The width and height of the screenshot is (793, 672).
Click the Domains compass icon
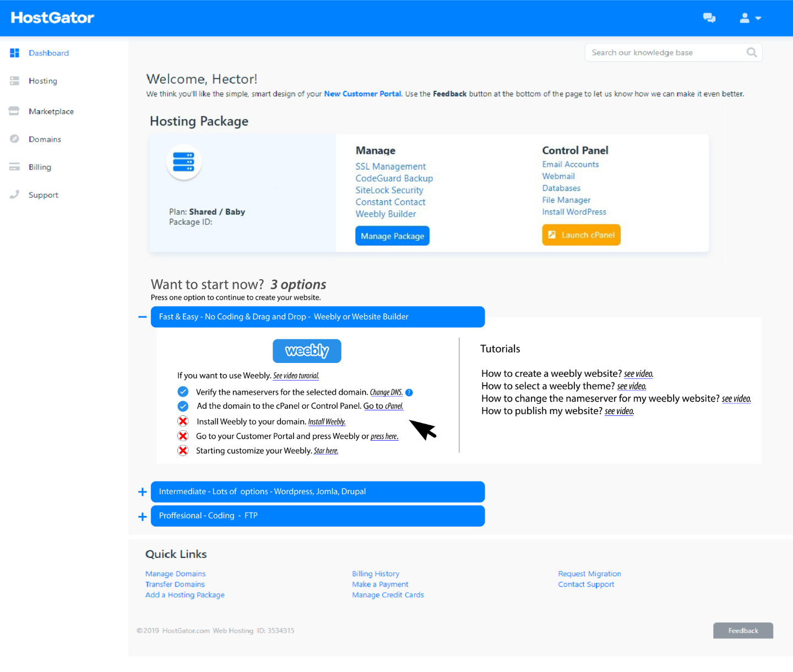pos(14,139)
